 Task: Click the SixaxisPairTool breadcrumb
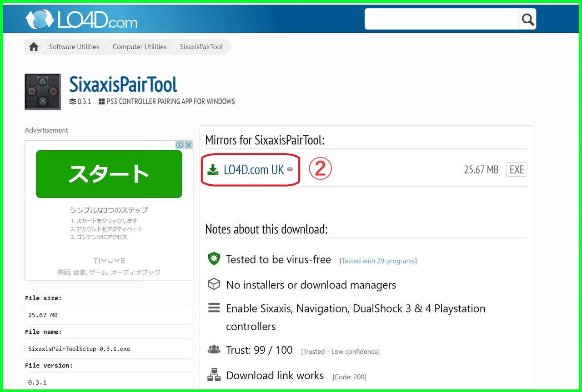coord(201,47)
